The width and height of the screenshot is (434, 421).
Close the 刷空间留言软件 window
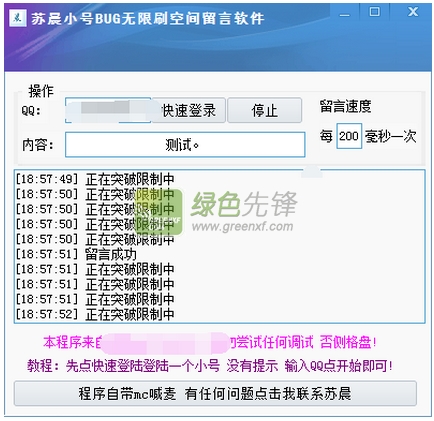pos(413,12)
